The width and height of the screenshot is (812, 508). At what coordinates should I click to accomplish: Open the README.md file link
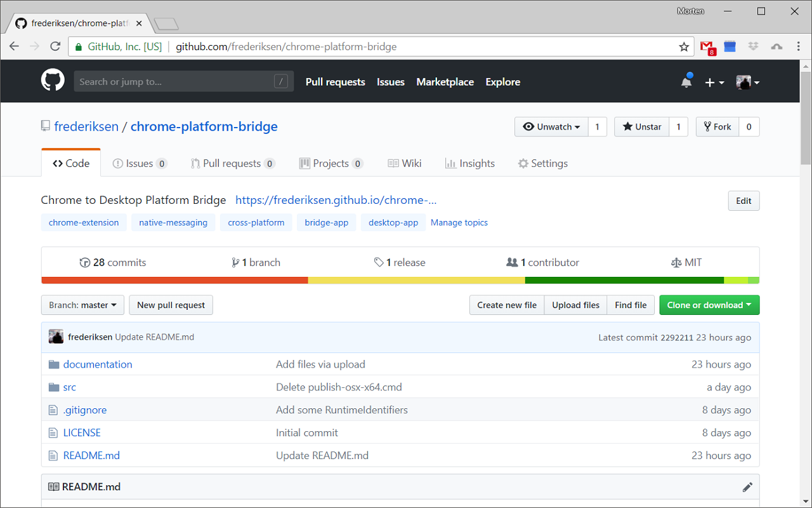[91, 455]
